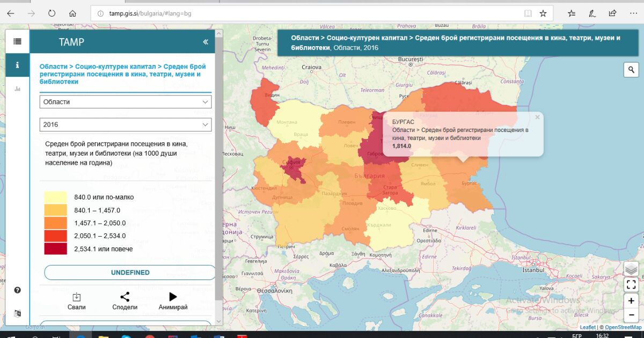Open the map search magnifier
The height and width of the screenshot is (338, 644).
pos(631,70)
